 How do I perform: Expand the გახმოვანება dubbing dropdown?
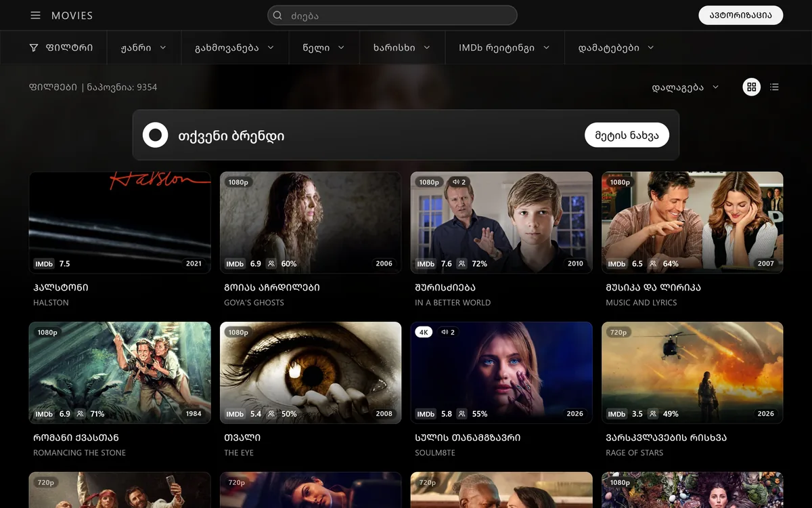coord(234,48)
